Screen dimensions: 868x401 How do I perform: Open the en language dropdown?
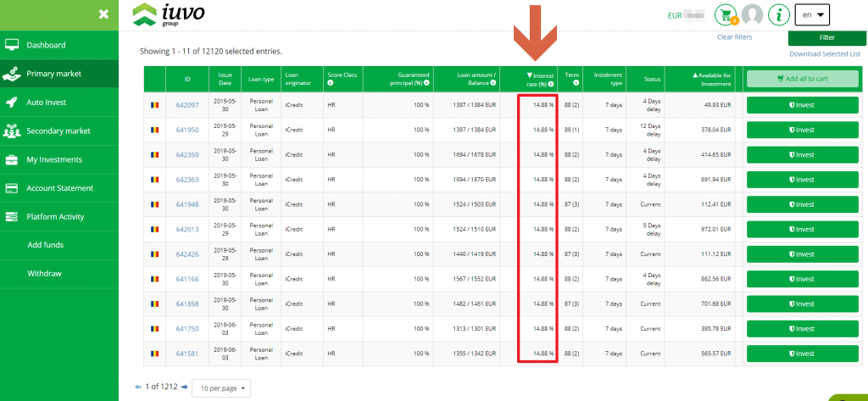811,14
